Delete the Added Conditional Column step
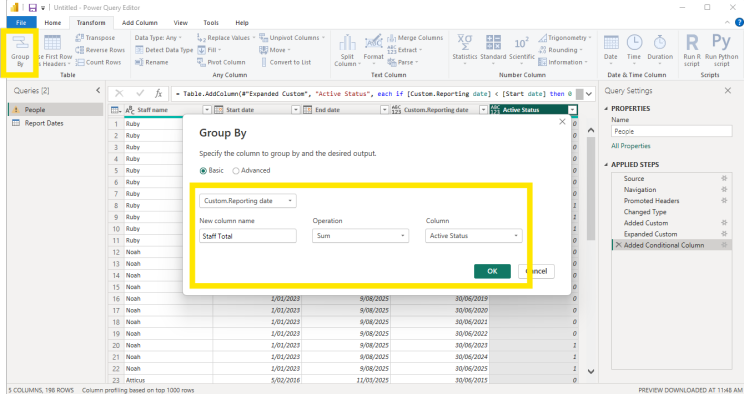744x394 pixels. point(618,245)
